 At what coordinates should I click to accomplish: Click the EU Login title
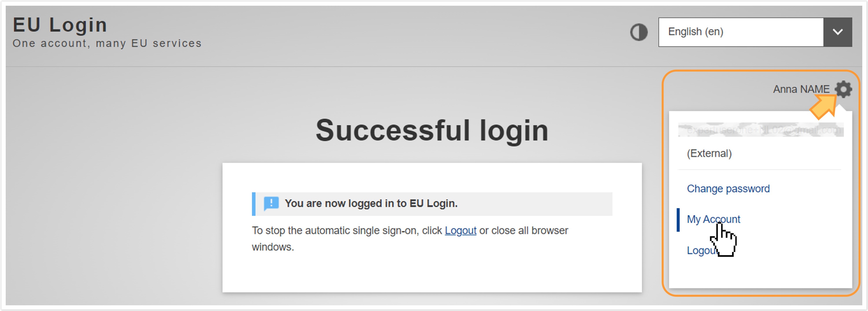pyautogui.click(x=60, y=25)
